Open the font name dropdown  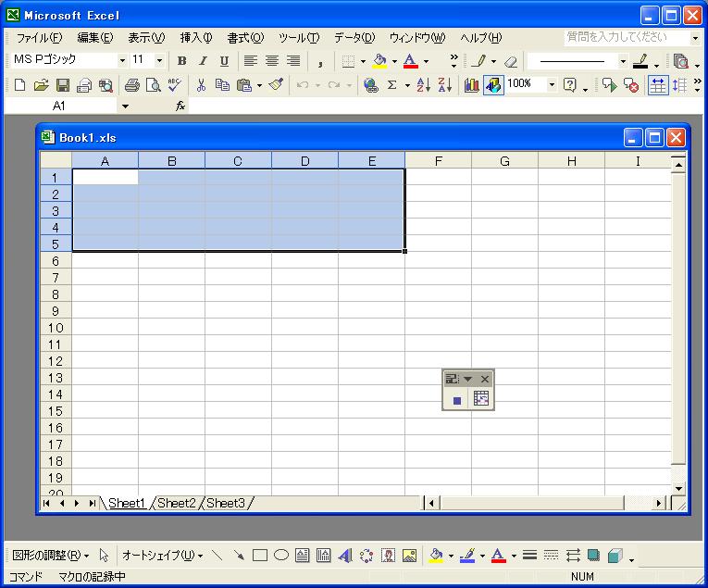pyautogui.click(x=122, y=60)
